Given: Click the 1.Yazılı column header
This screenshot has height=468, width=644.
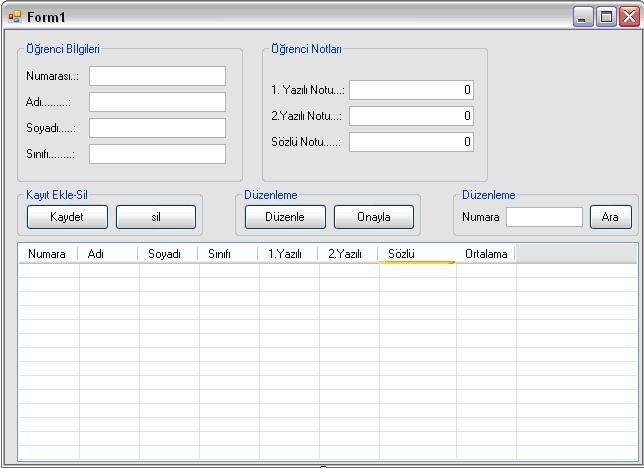Looking at the screenshot, I should tap(288, 254).
